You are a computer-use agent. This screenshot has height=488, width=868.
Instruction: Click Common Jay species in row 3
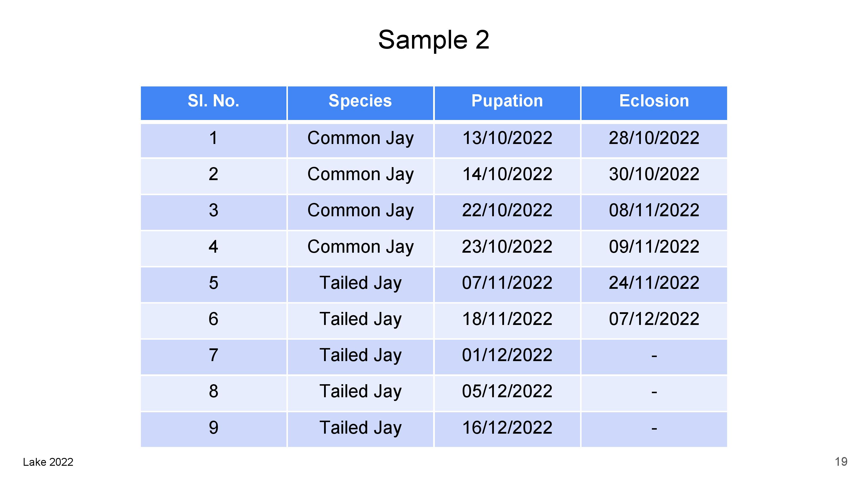point(360,210)
